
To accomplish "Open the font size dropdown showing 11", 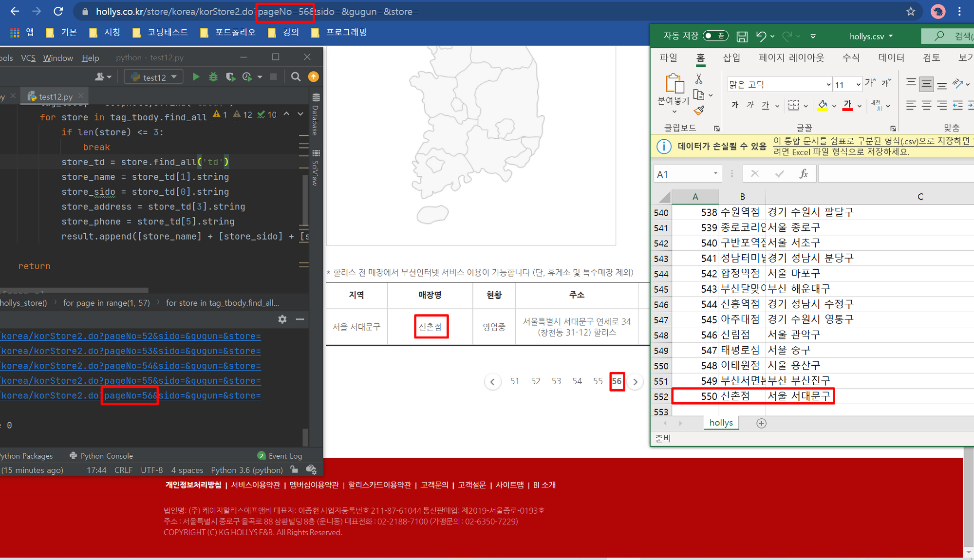I will pos(858,85).
